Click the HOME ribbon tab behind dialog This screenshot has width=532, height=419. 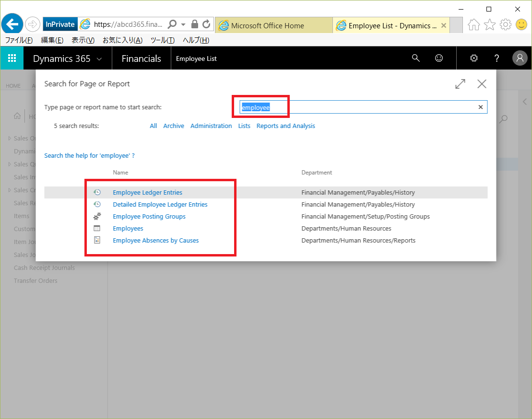tap(13, 86)
